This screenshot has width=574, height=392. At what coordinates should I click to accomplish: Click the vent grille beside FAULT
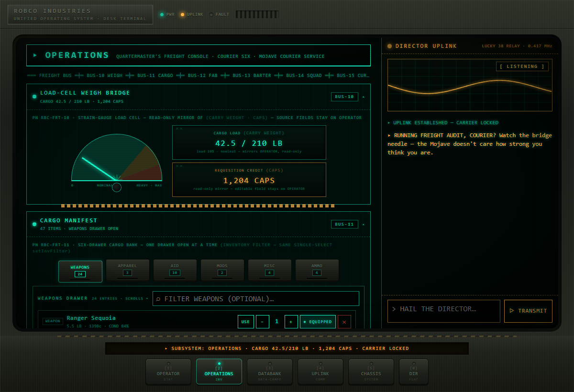[x=257, y=14]
